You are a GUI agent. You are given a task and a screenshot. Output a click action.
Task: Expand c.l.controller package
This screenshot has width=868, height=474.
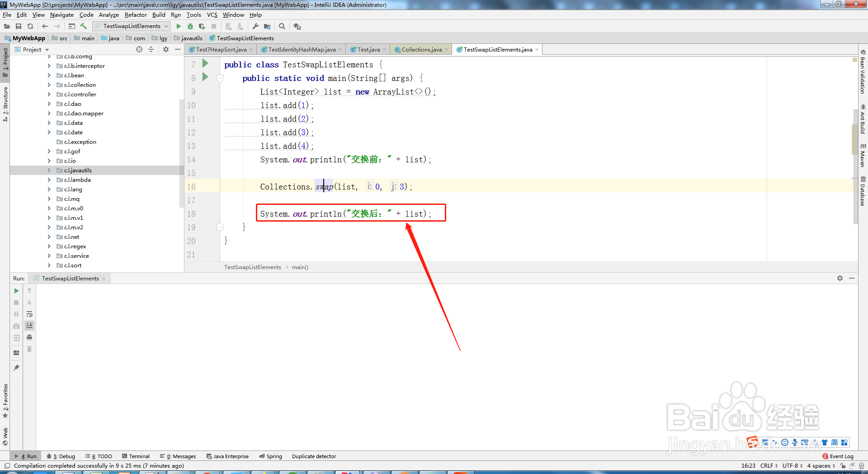[49, 95]
